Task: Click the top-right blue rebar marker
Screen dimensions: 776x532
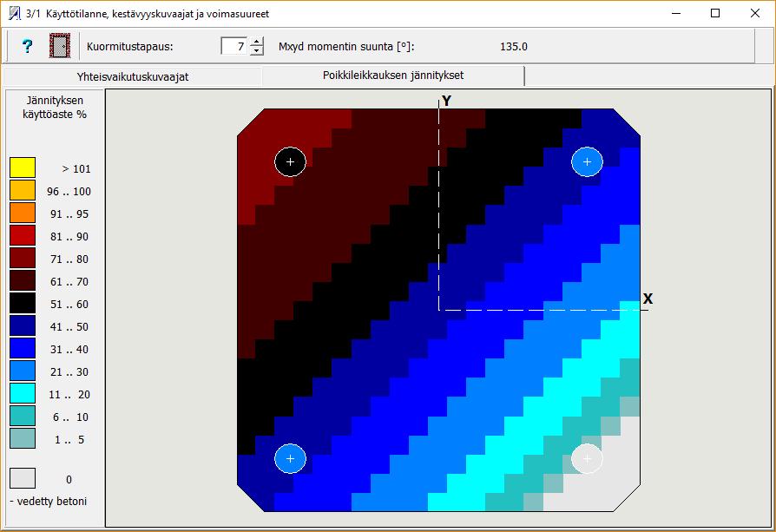Action: tap(587, 161)
